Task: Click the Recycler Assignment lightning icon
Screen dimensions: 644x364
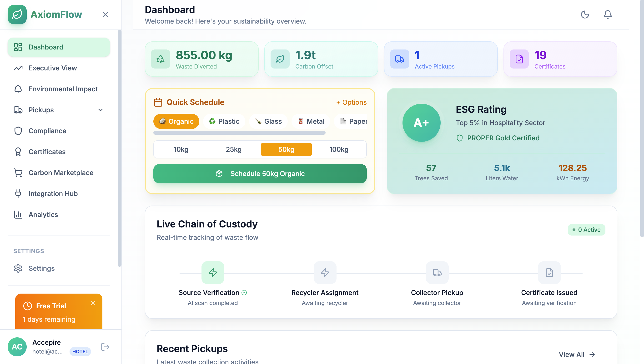Action: 325,272
